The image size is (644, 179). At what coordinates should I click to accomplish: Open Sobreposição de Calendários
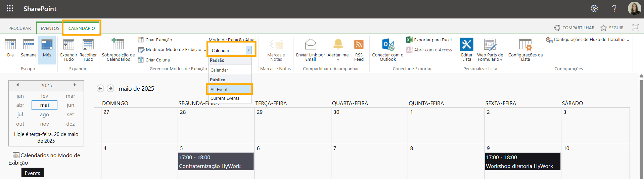pyautogui.click(x=118, y=49)
